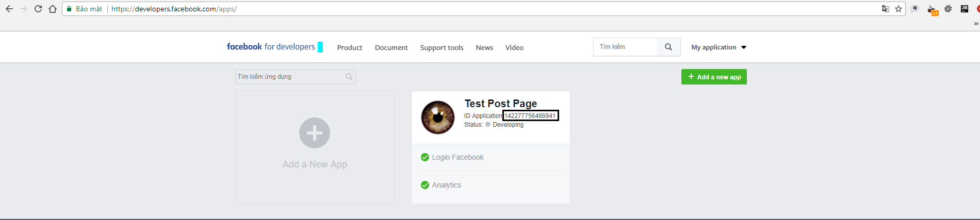Click the green secure padlock icon
This screenshot has width=980, height=220.
click(69, 9)
